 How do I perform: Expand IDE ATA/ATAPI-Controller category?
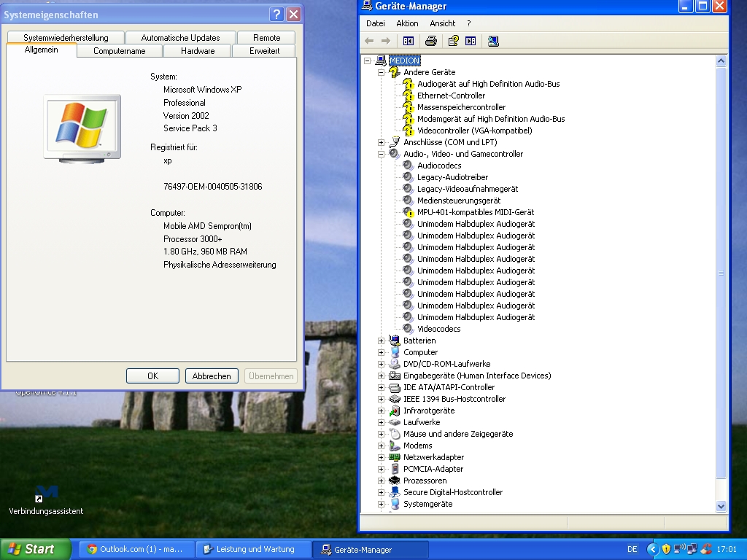coord(381,387)
